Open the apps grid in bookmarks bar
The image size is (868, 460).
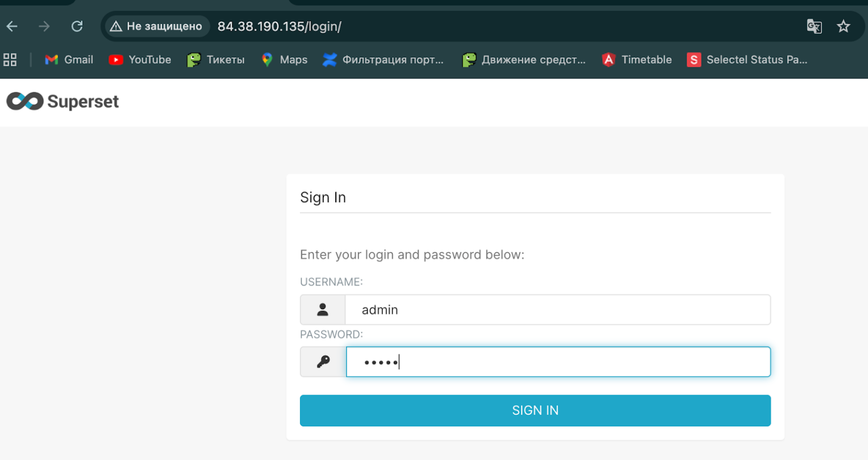click(10, 60)
